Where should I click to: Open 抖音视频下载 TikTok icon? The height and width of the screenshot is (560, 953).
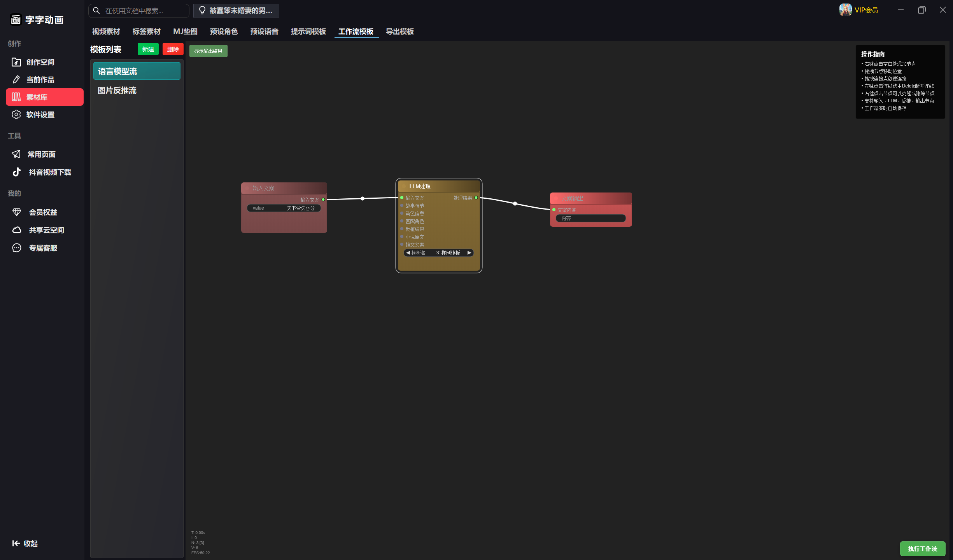(16, 172)
